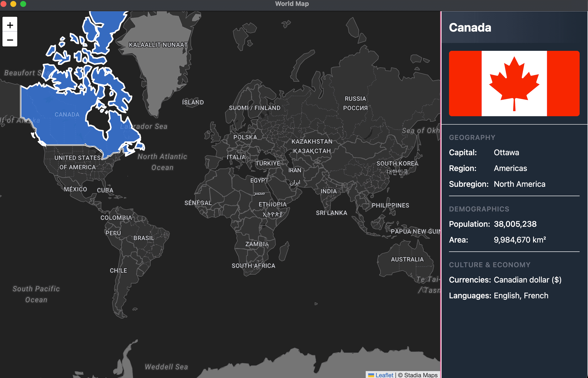
Task: Click the DEMOGRAPHICS section header
Action: click(479, 209)
